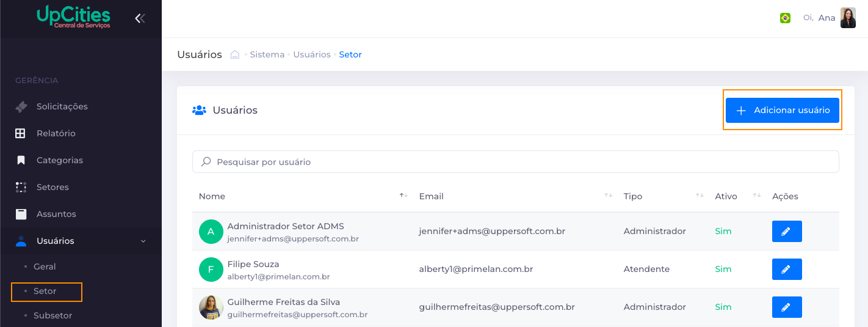Click the Usuários person icon in sidebar
The image size is (868, 327).
click(21, 241)
